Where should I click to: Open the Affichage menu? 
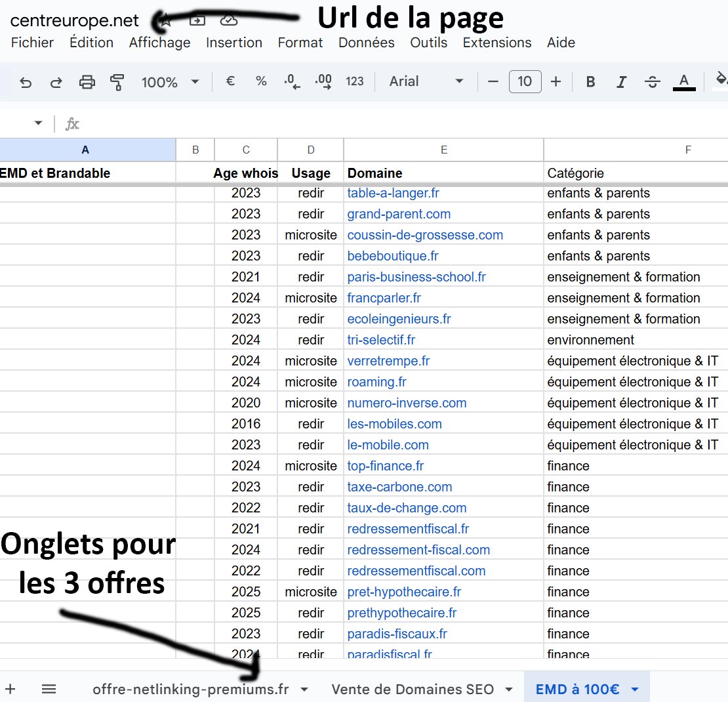160,43
